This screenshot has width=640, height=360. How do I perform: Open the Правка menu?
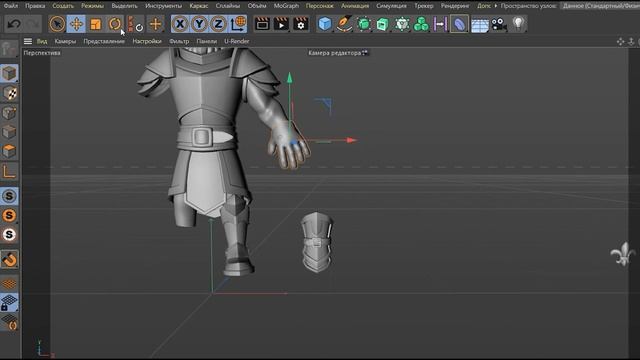pos(35,6)
